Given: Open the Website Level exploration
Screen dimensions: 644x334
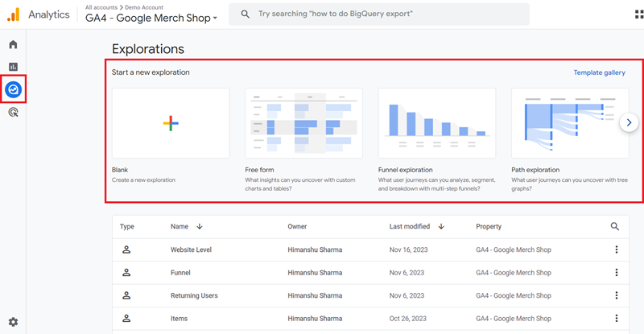Looking at the screenshot, I should [x=191, y=249].
